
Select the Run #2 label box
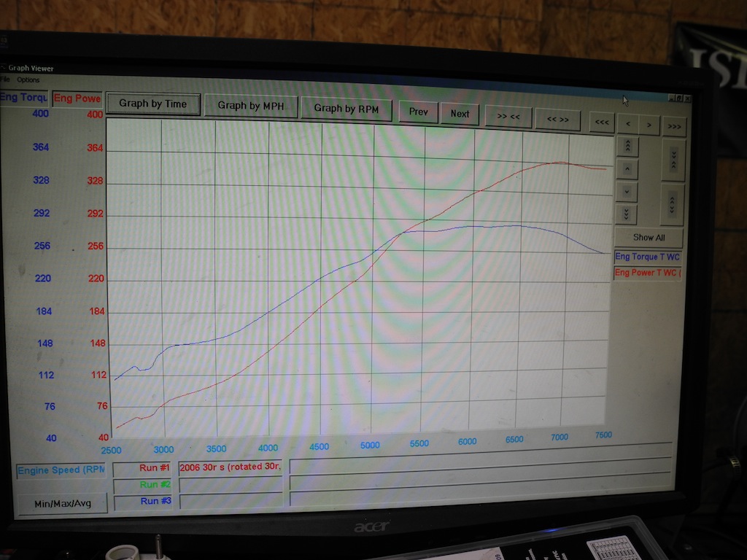point(143,484)
